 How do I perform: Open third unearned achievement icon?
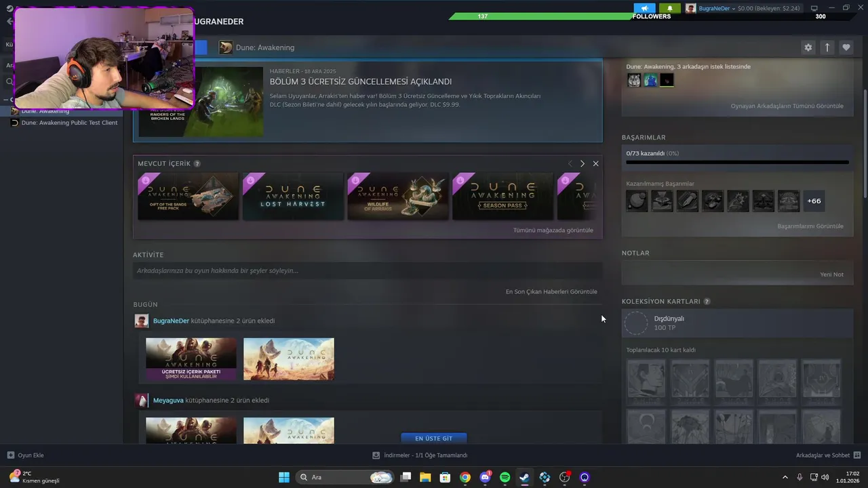coord(688,201)
